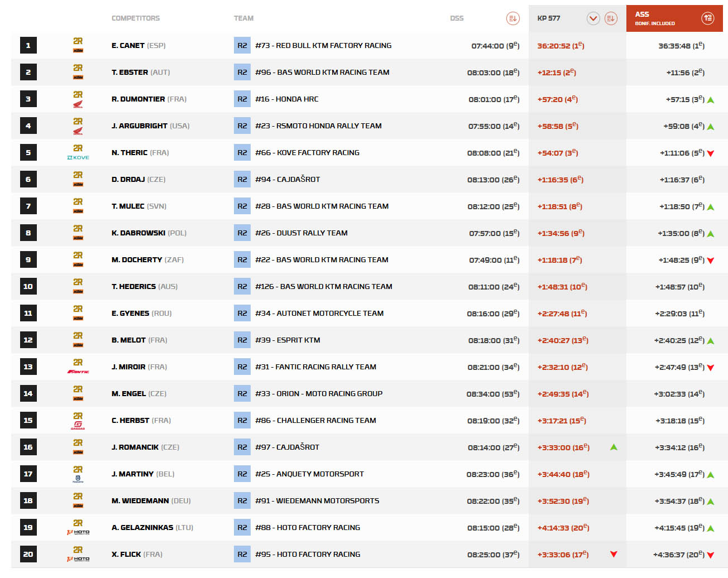Click the Kove logo beside N. Theric
728x578 pixels.
(78, 157)
